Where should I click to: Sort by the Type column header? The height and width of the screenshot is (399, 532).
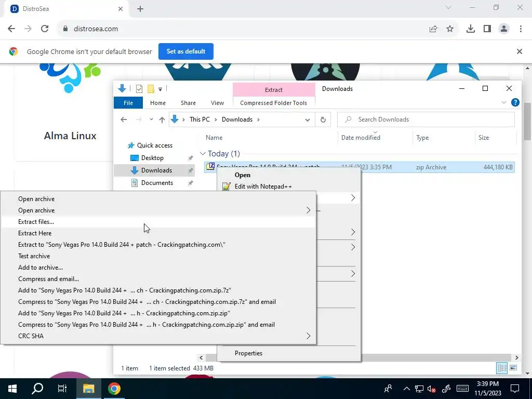pyautogui.click(x=422, y=138)
